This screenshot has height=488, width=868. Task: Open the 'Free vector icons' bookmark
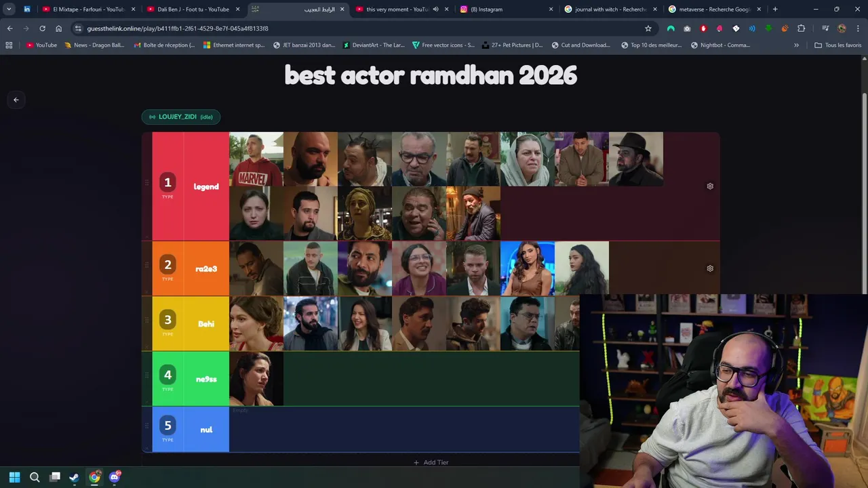click(x=443, y=45)
